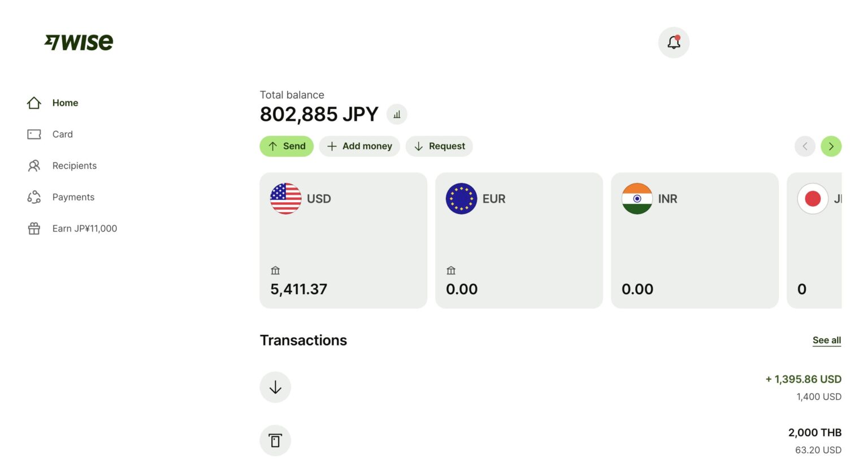Select the received money arrow icon
This screenshot has width=868, height=468.
[275, 387]
